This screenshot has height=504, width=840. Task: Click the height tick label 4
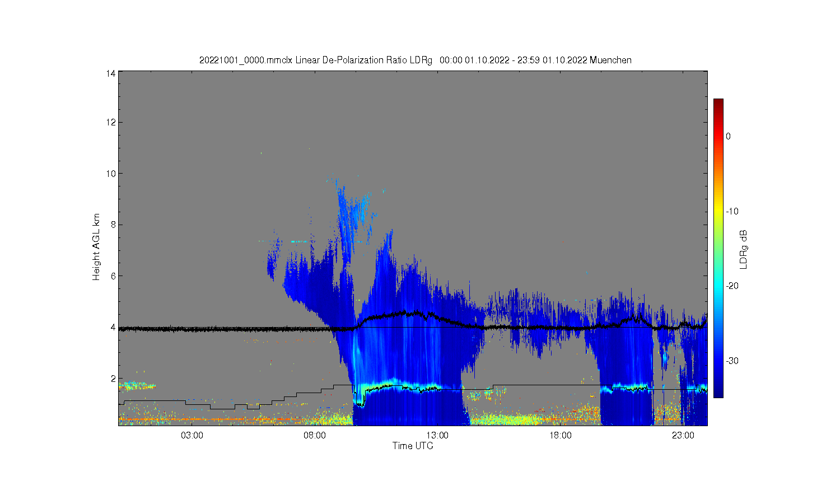click(113, 327)
